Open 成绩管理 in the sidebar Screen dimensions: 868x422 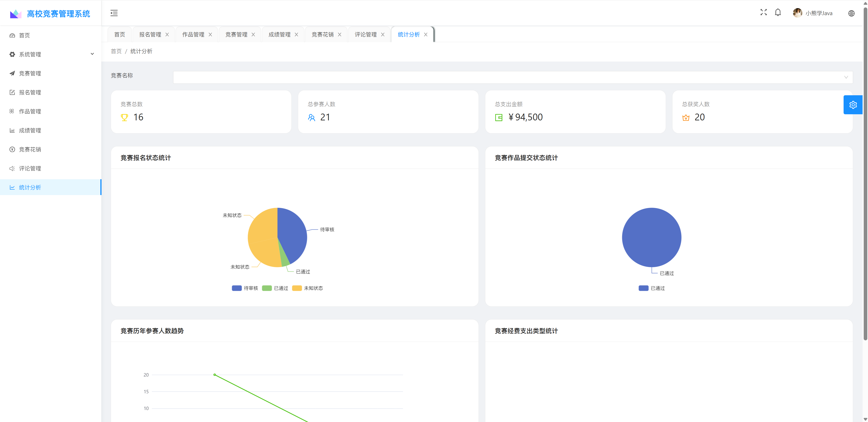(x=51, y=130)
